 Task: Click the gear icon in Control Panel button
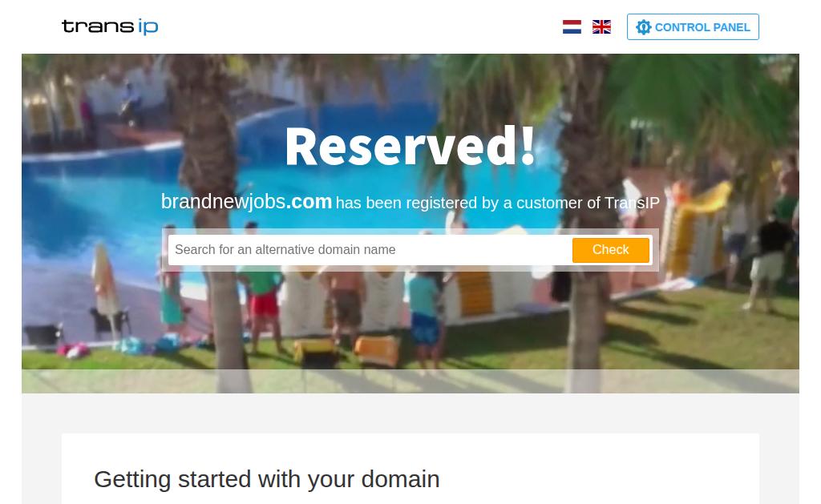[644, 27]
